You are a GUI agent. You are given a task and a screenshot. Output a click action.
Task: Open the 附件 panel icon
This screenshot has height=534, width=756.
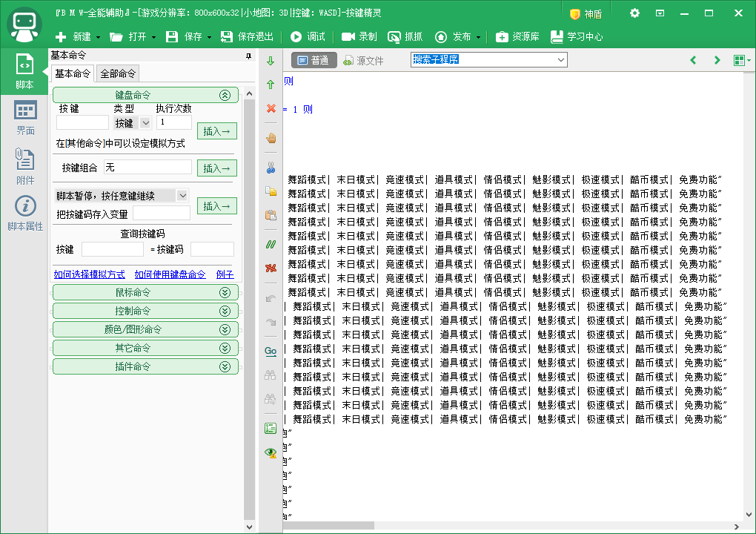24,165
